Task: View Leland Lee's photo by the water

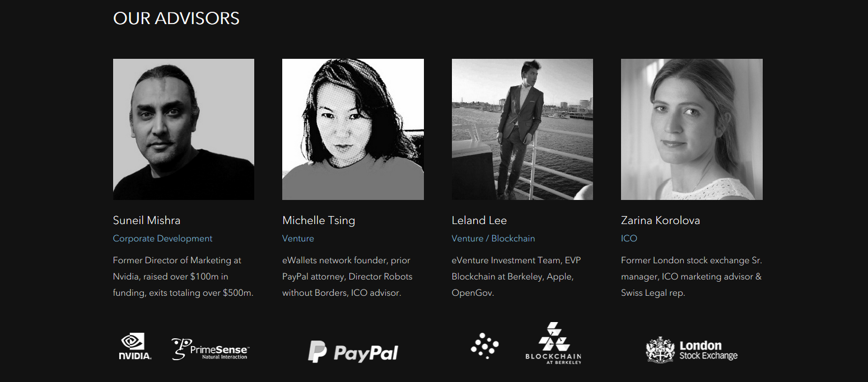Action: tap(522, 129)
